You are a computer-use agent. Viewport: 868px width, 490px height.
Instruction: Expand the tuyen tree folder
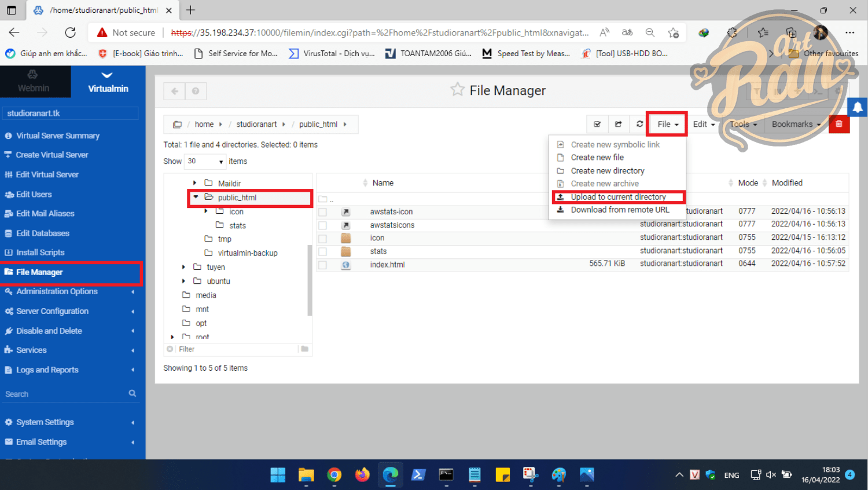(183, 267)
